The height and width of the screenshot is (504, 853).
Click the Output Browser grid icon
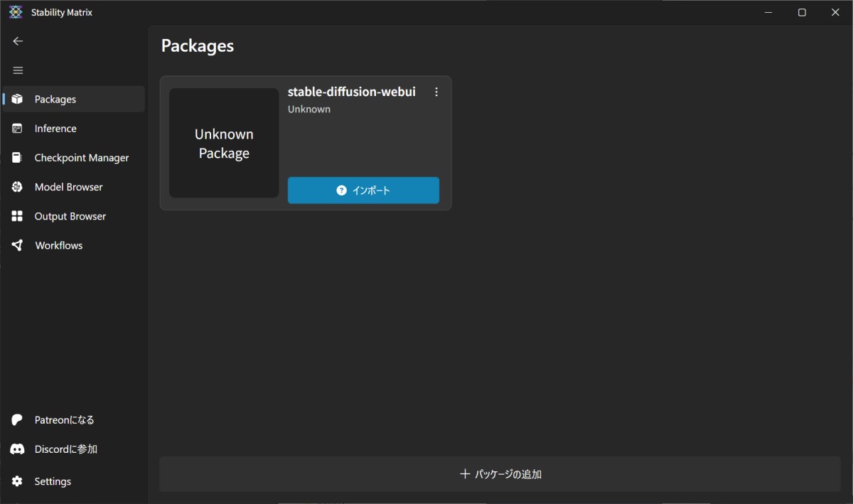[x=18, y=216]
